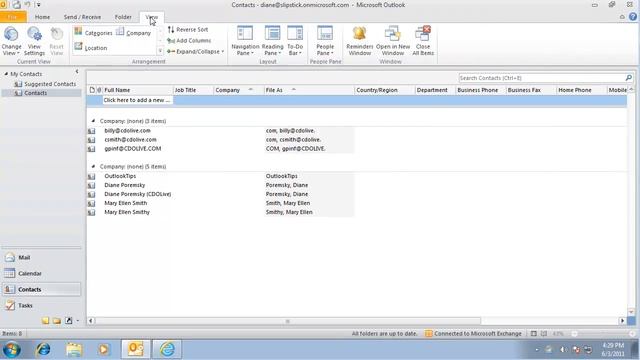Collapse the My Contacts tree group

(x=6, y=74)
